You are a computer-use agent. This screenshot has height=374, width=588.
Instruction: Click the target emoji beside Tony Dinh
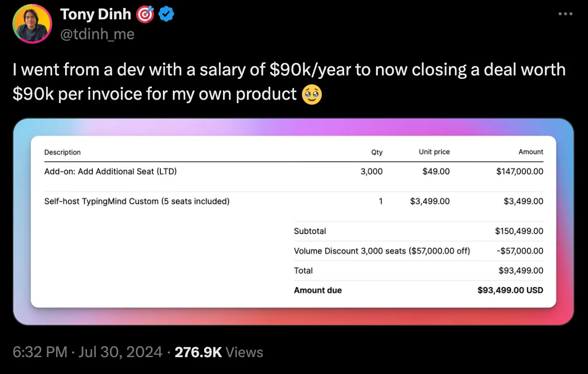click(x=144, y=15)
